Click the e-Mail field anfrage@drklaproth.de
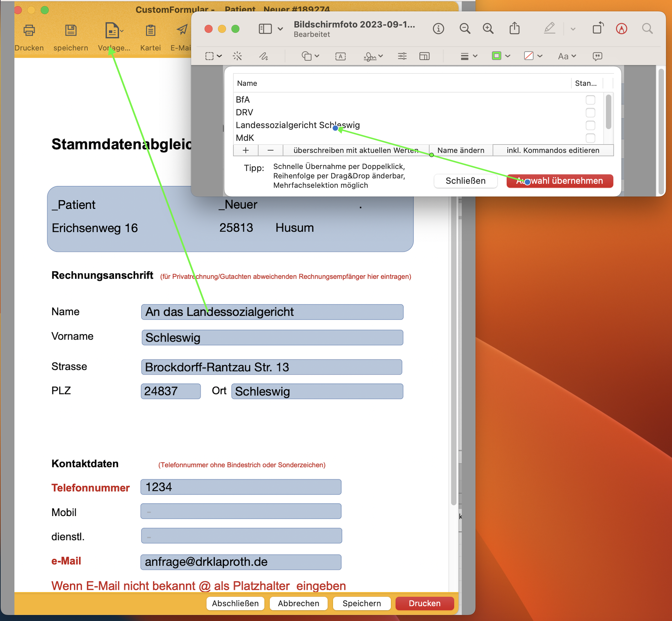Viewport: 672px width, 621px height. 241,562
